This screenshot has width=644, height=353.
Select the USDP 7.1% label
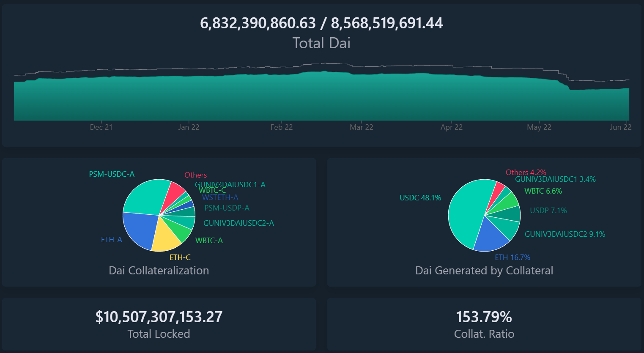click(x=548, y=211)
